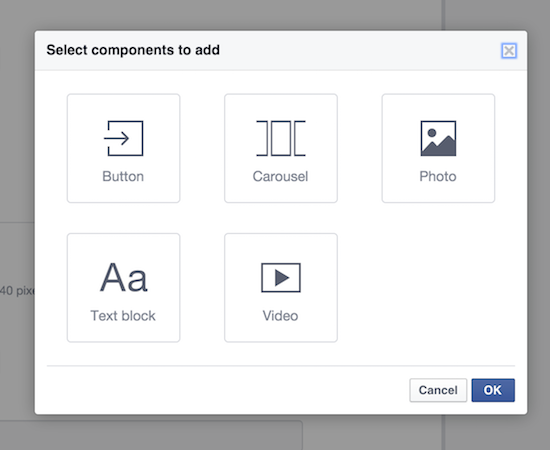Click the "Text block" label
This screenshot has height=450, width=550.
coord(123,316)
